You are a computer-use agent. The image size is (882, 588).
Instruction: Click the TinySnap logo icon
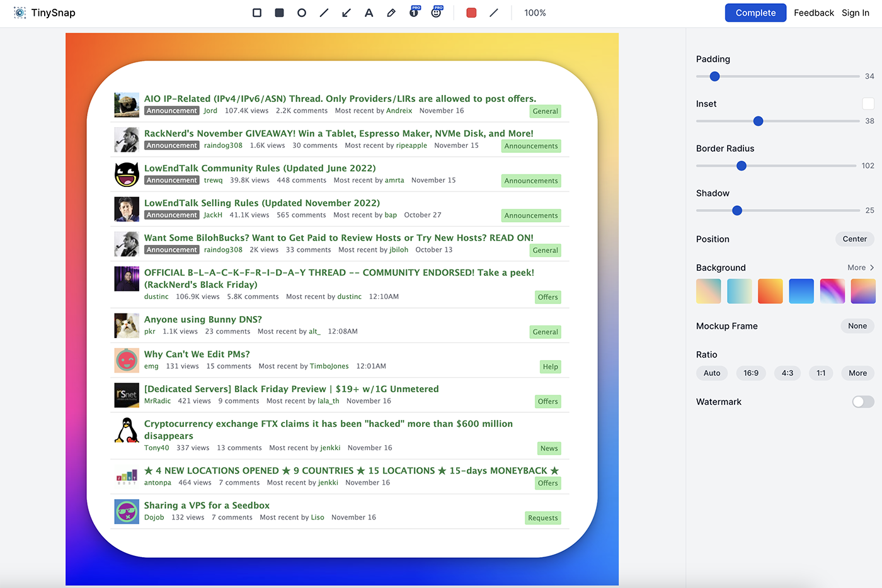tap(20, 13)
